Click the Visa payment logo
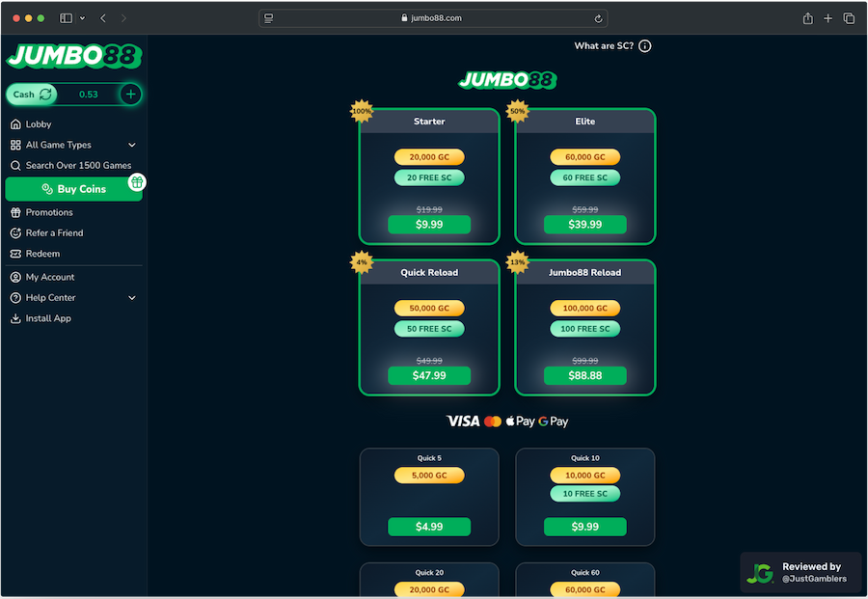Image resolution: width=868 pixels, height=599 pixels. pyautogui.click(x=463, y=422)
